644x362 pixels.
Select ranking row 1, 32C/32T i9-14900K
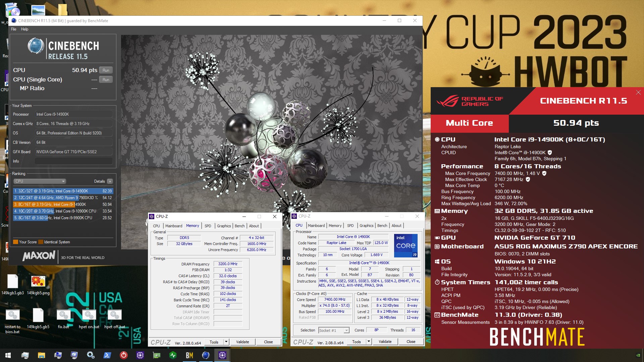(63, 191)
